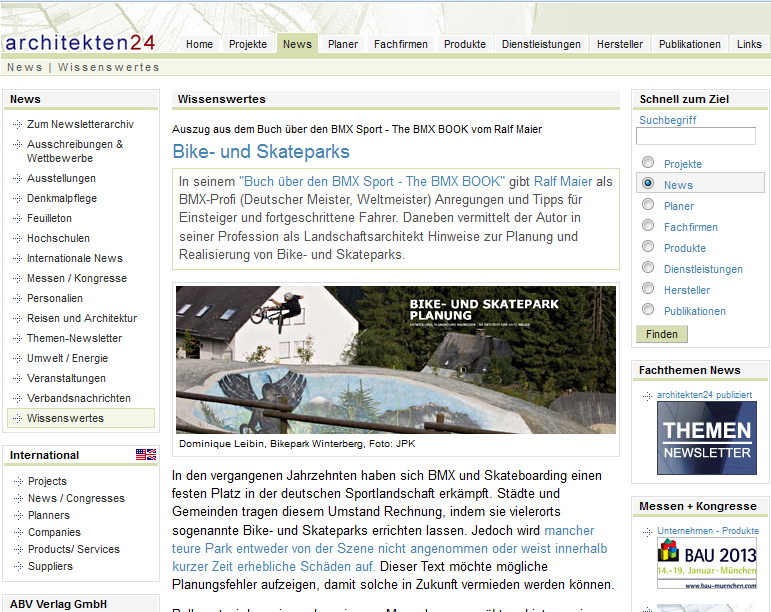The width and height of the screenshot is (771, 612).
Task: Select the Projekte radio button
Action: 648,163
